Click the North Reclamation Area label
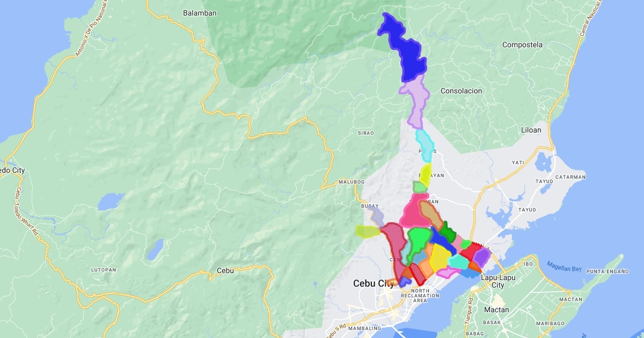The width and height of the screenshot is (644, 338). click(x=427, y=296)
